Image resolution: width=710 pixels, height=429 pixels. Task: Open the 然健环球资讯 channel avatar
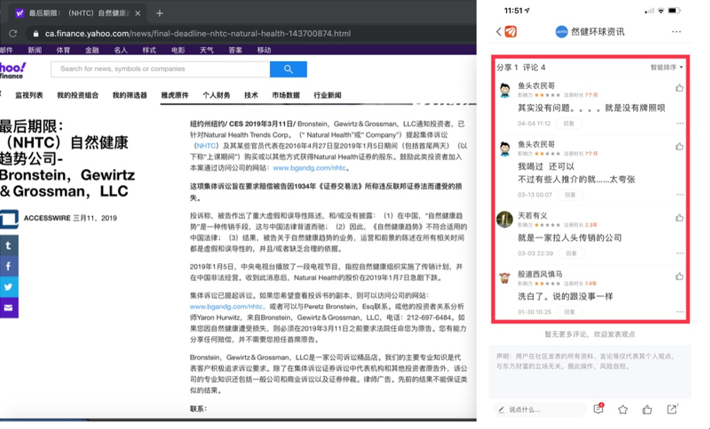(x=561, y=32)
